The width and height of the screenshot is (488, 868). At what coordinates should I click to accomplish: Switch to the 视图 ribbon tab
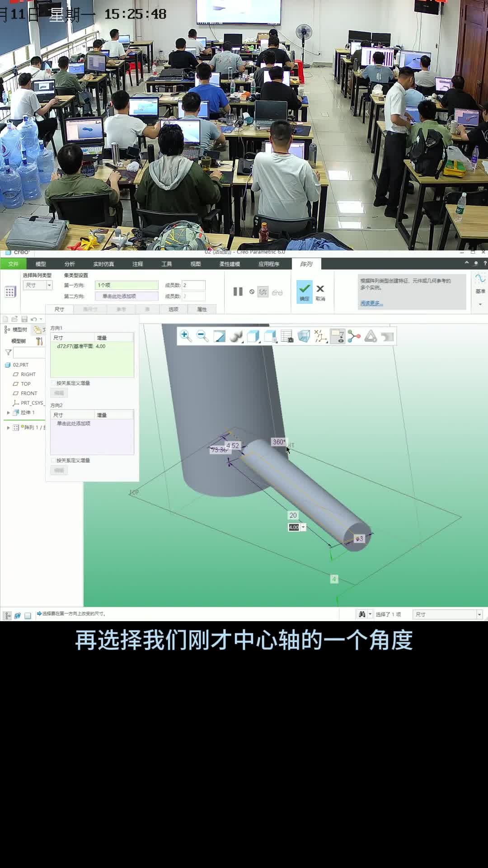tap(195, 264)
